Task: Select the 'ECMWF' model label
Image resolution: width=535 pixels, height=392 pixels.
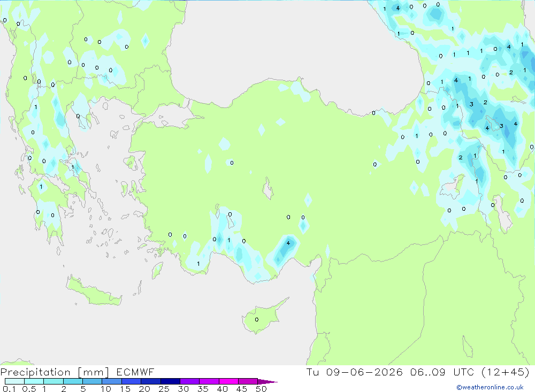Action: [x=135, y=372]
